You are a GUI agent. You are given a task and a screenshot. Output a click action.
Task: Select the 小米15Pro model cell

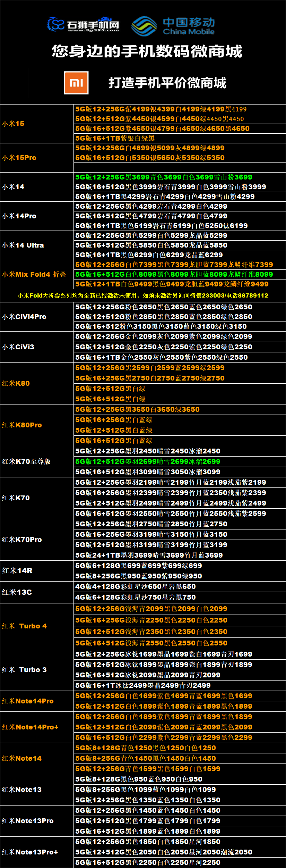tap(37, 158)
